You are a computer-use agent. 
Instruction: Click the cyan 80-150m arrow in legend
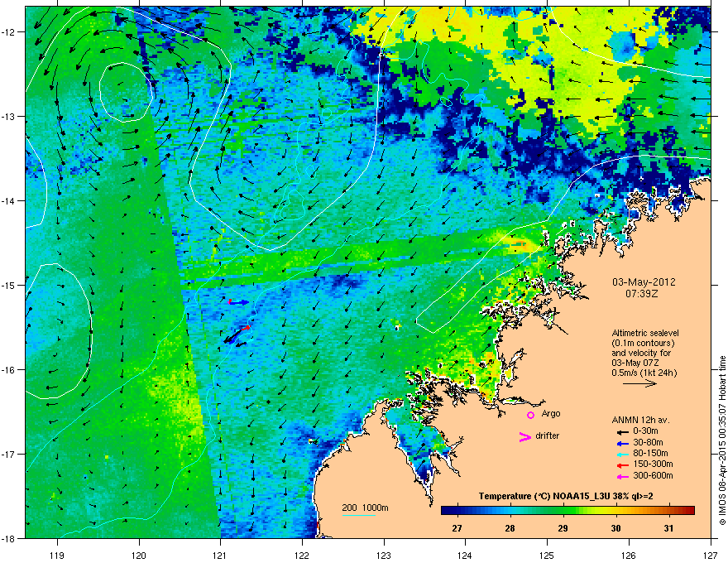tap(622, 454)
